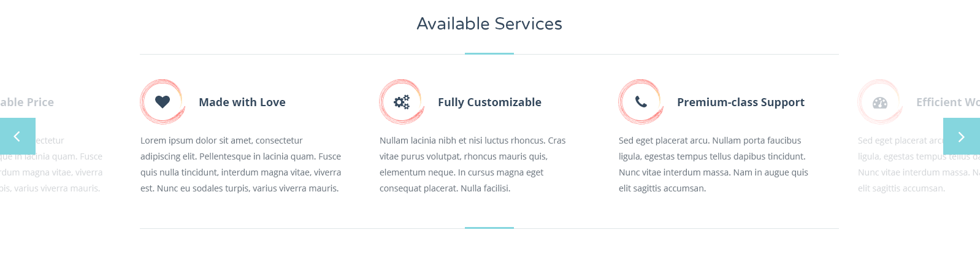
Task: Click the Premium-class Support title
Action: (x=741, y=102)
